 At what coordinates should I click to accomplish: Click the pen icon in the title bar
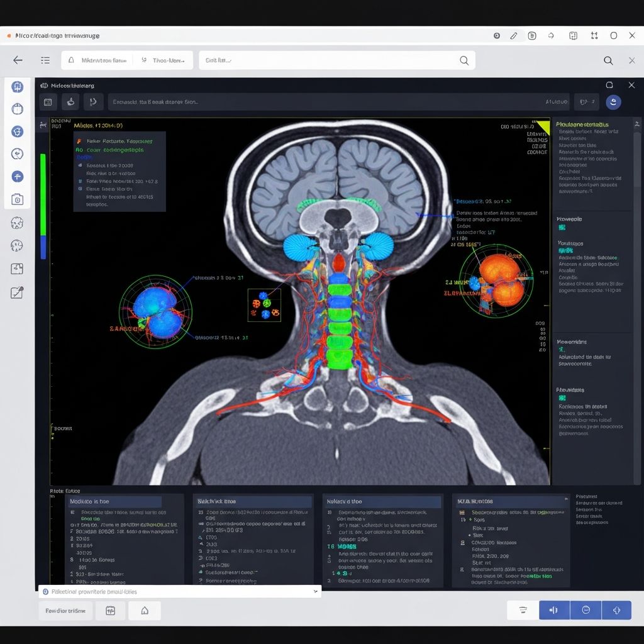[514, 36]
